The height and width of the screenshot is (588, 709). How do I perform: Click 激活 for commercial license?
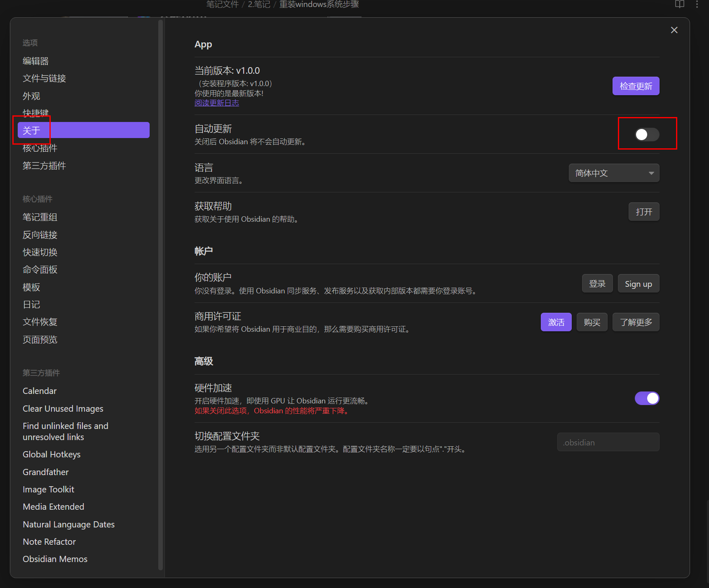(556, 322)
